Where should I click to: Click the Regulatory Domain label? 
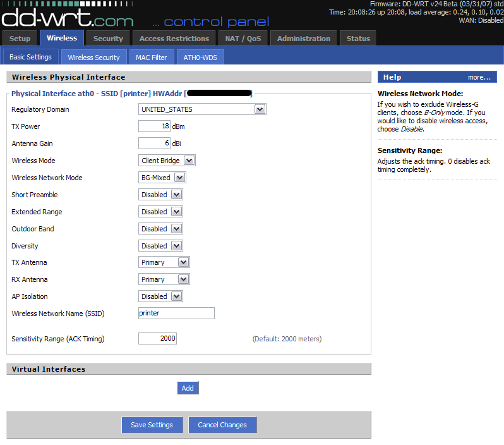(40, 109)
